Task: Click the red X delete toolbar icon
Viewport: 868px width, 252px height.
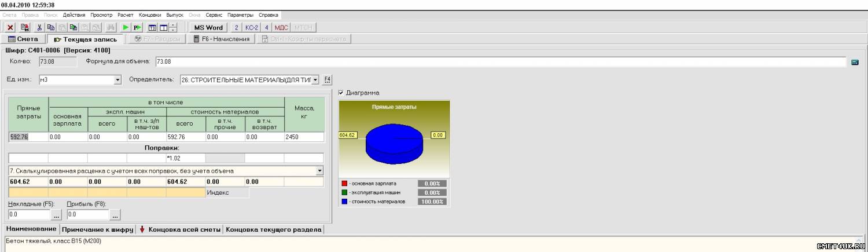Action: tap(10, 27)
